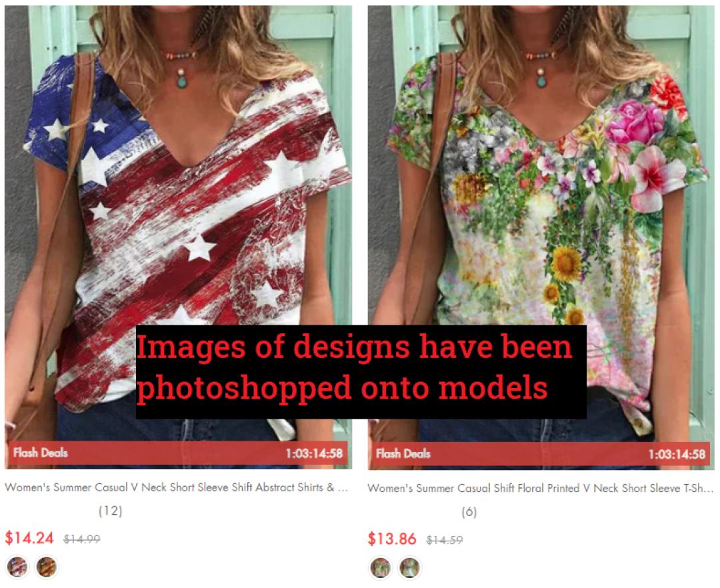Click the crossed-out $14.59 original price
Screen dimensions: 720x588
click(445, 540)
